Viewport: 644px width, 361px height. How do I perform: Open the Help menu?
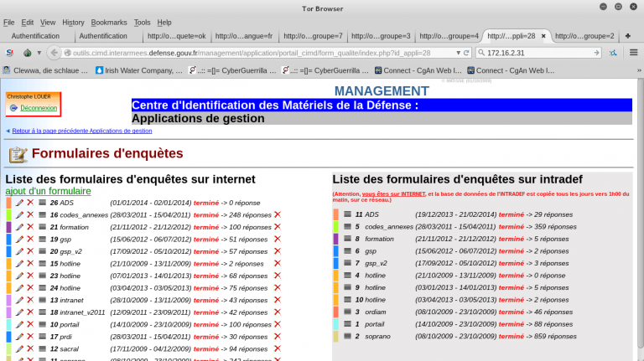point(164,23)
